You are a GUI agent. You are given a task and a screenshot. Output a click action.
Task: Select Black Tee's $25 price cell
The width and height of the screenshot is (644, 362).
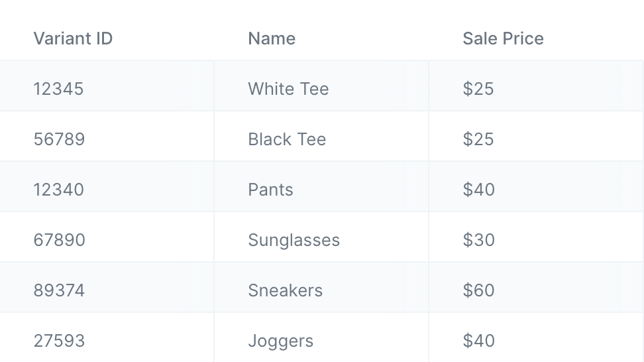click(x=536, y=137)
